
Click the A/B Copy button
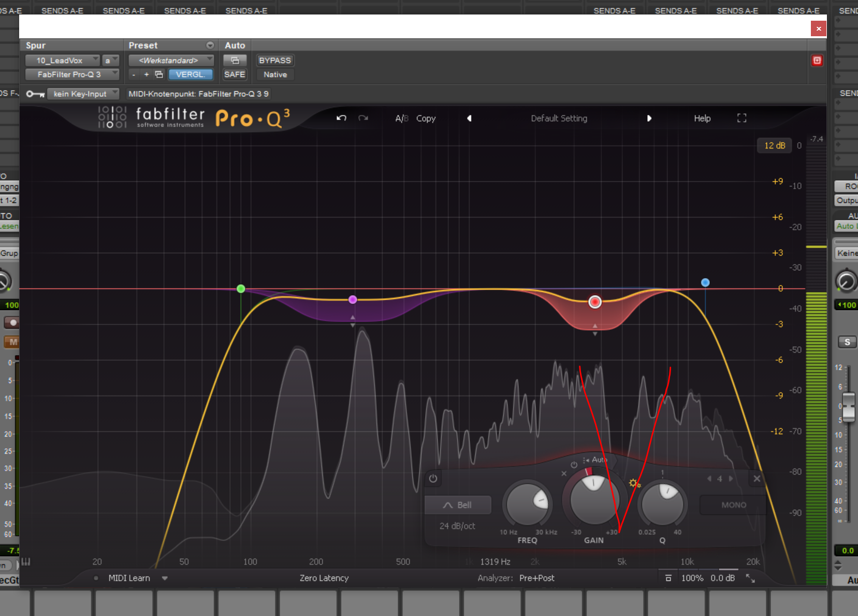click(x=426, y=118)
